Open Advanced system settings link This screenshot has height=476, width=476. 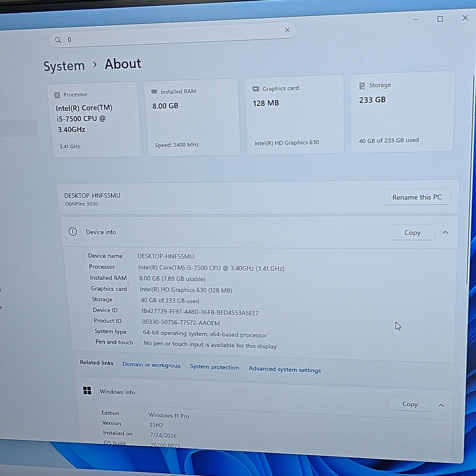(285, 369)
